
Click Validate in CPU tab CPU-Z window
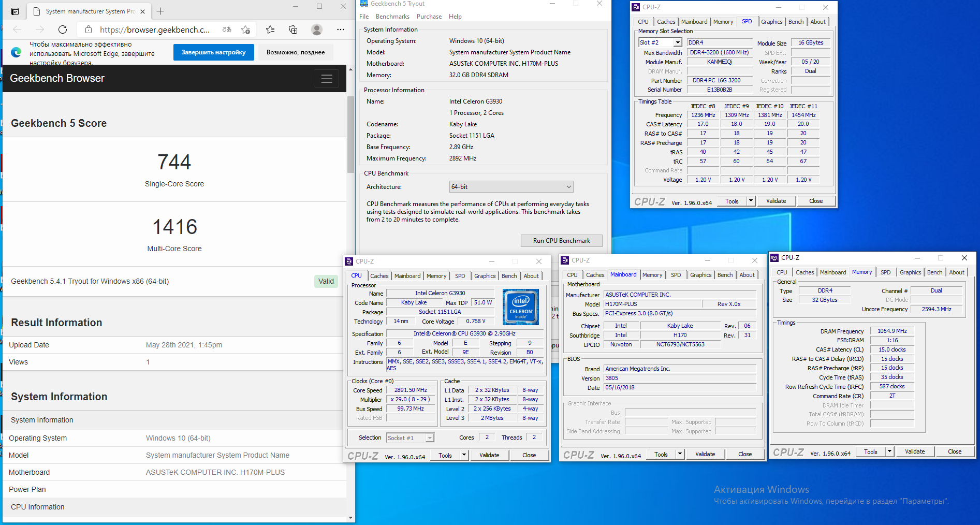(x=489, y=455)
